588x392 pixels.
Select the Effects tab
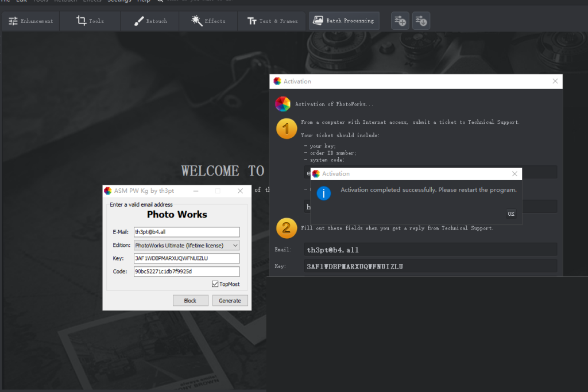(x=208, y=21)
